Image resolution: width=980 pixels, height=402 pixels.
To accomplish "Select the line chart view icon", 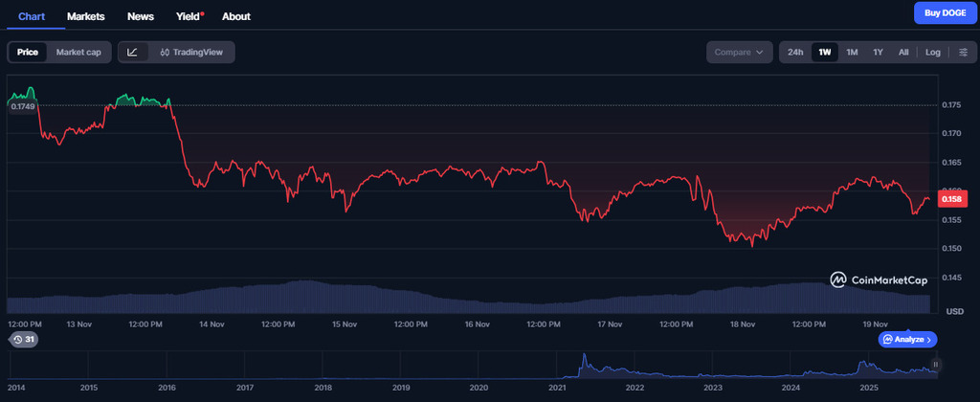I will click(x=132, y=52).
